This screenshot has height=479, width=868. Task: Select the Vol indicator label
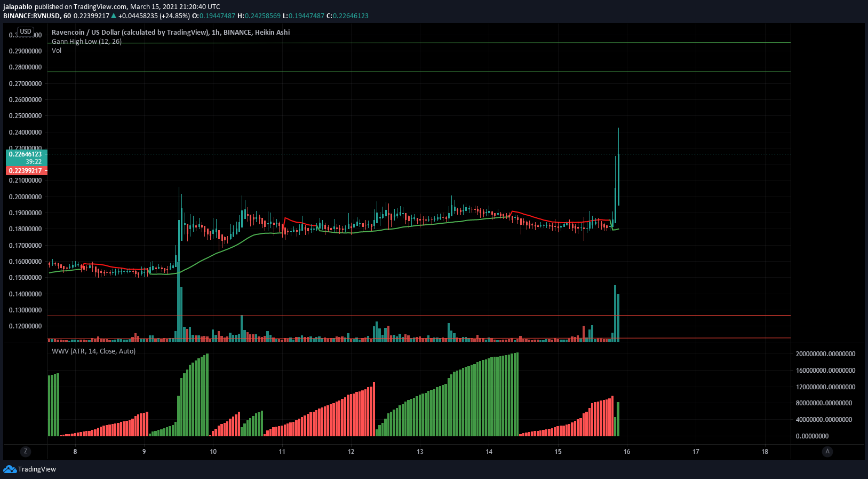(57, 51)
